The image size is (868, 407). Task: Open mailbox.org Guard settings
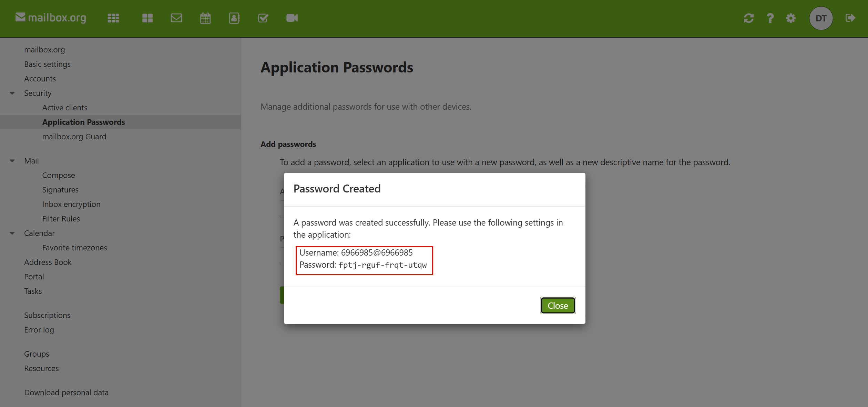(x=74, y=137)
